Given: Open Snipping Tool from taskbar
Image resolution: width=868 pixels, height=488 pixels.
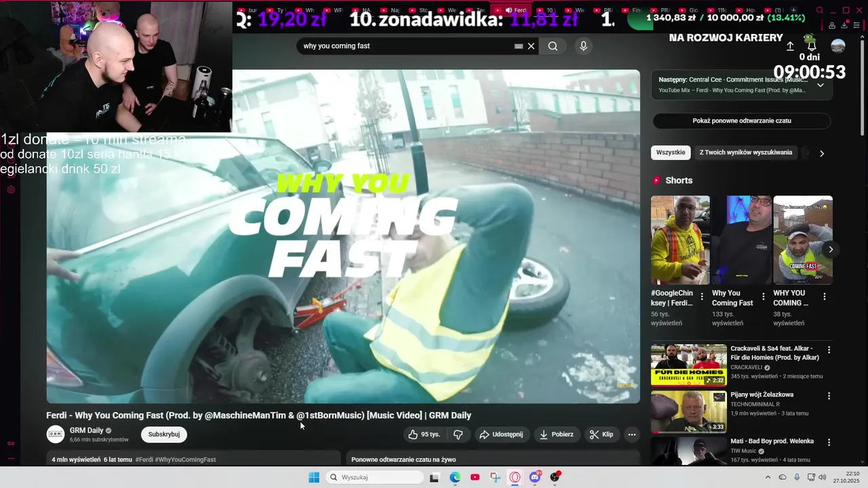Looking at the screenshot, I should (495, 477).
